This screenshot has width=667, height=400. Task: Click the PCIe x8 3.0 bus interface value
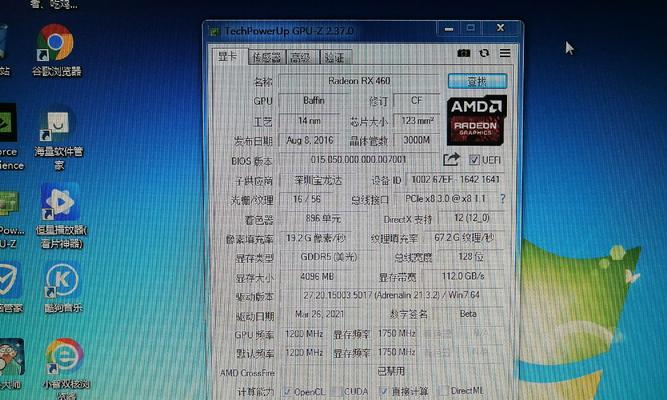(x=445, y=199)
